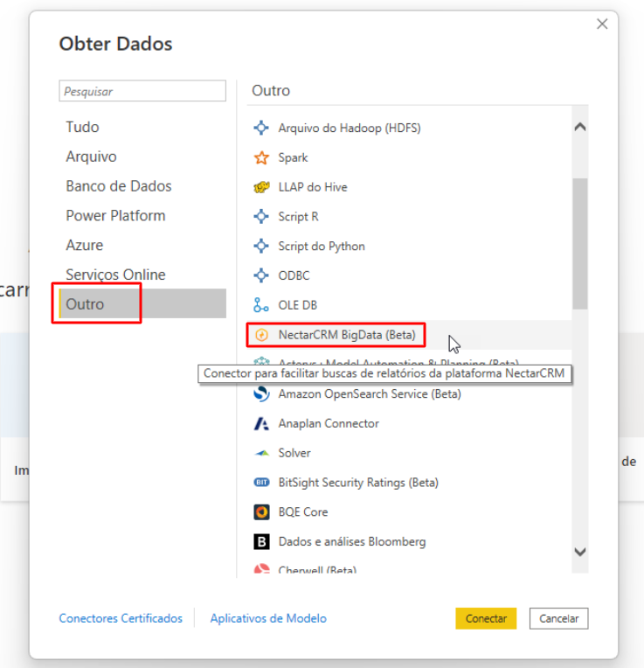
Task: Open the Conectores Certificados link
Action: (121, 618)
